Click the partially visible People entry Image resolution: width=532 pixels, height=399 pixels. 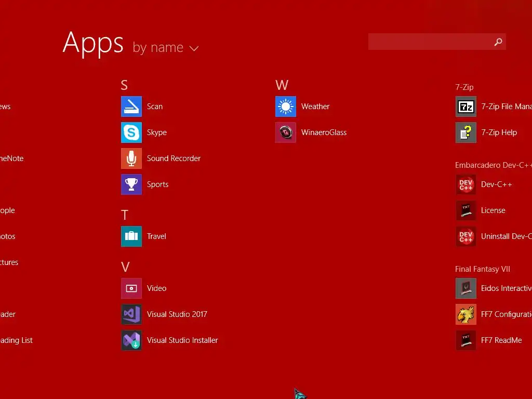pos(7,211)
